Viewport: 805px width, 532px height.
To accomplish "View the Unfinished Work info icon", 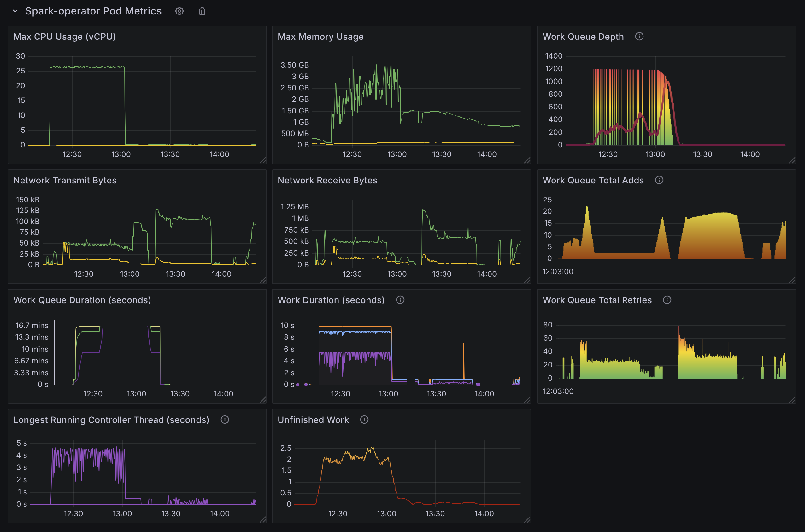I will click(364, 420).
